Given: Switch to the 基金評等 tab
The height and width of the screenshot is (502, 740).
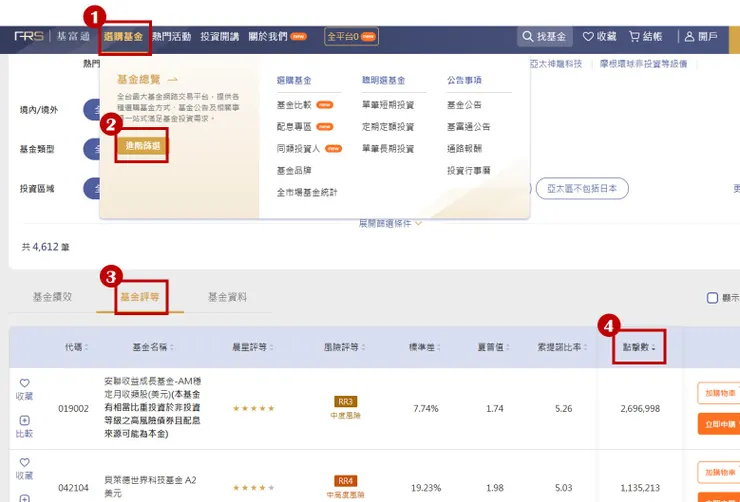Looking at the screenshot, I should [140, 297].
